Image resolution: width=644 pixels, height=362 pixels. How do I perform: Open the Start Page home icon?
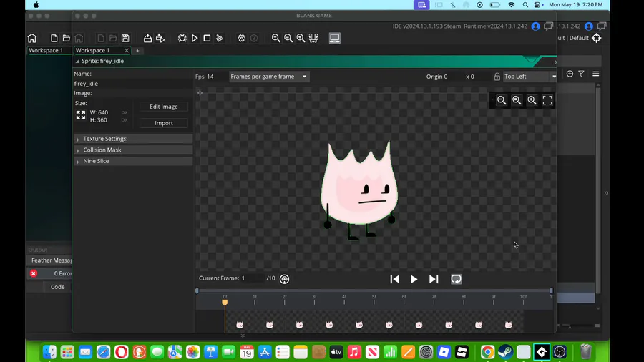[x=32, y=38]
